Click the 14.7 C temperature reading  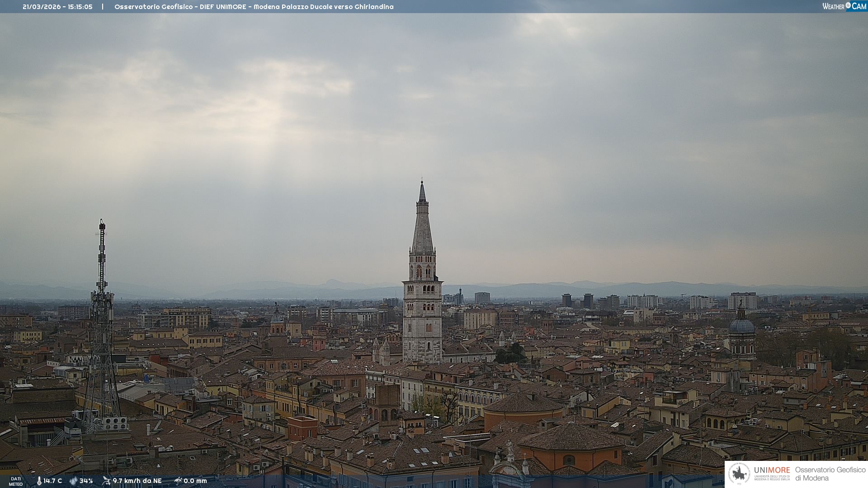53,481
